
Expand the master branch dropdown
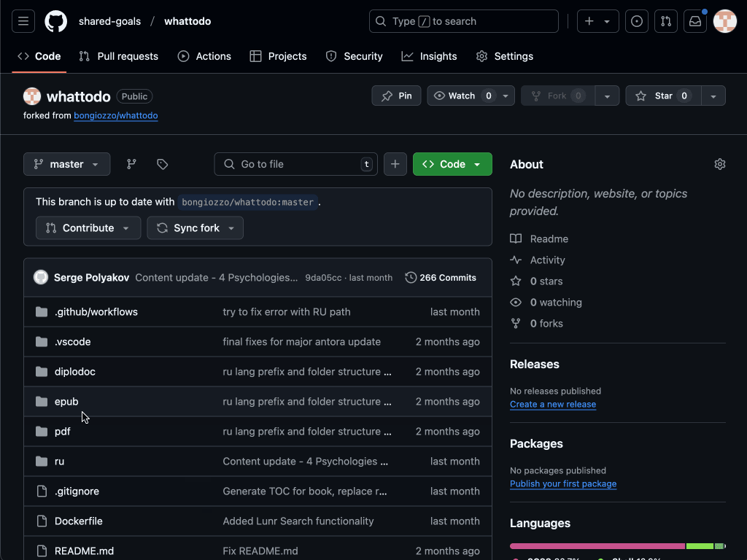click(x=67, y=164)
